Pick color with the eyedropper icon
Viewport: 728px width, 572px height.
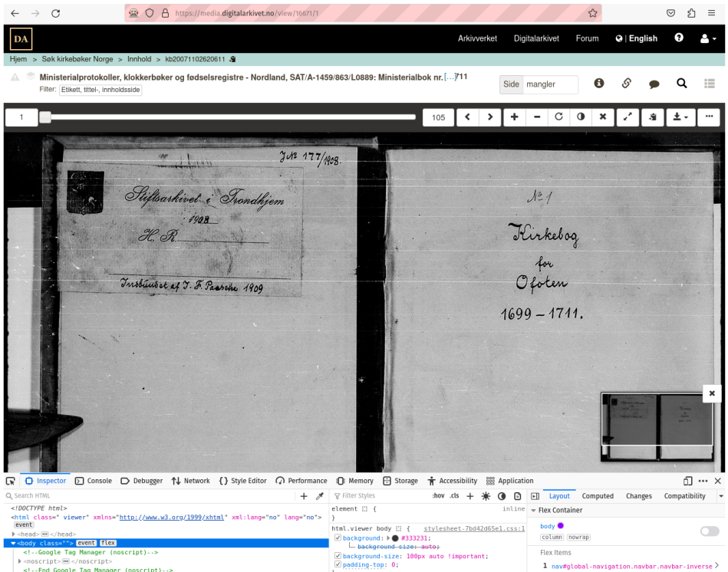pos(320,496)
